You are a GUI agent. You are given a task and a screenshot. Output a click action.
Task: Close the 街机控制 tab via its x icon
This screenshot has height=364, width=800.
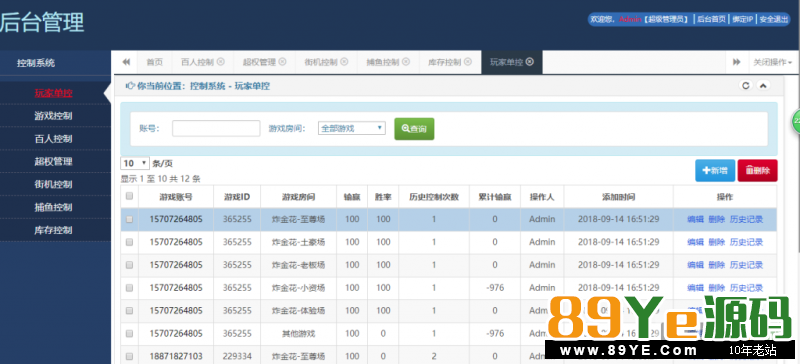click(344, 62)
